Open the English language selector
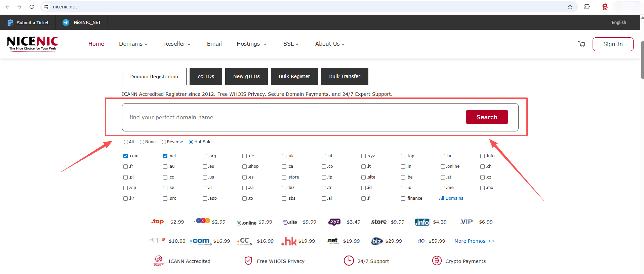The width and height of the screenshot is (644, 274). (619, 23)
